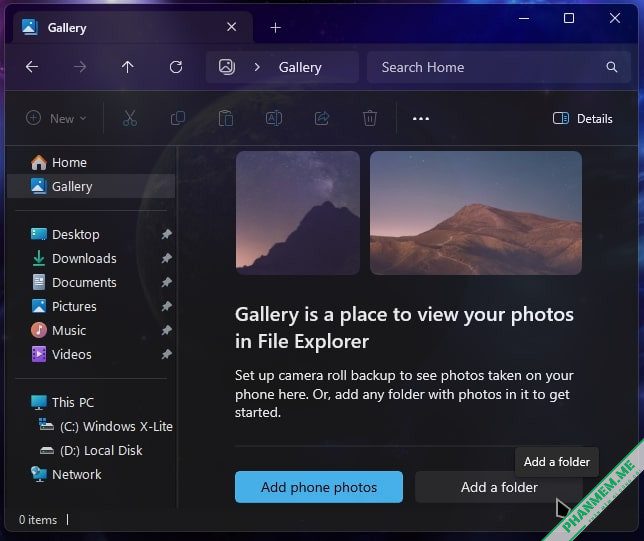
Task: Refresh the Gallery view
Action: click(x=176, y=67)
